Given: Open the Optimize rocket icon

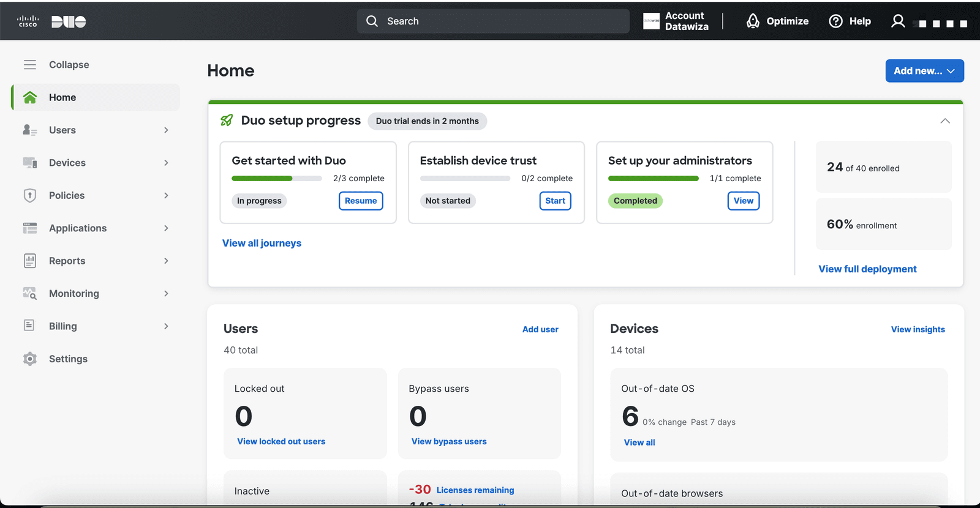Looking at the screenshot, I should [753, 21].
